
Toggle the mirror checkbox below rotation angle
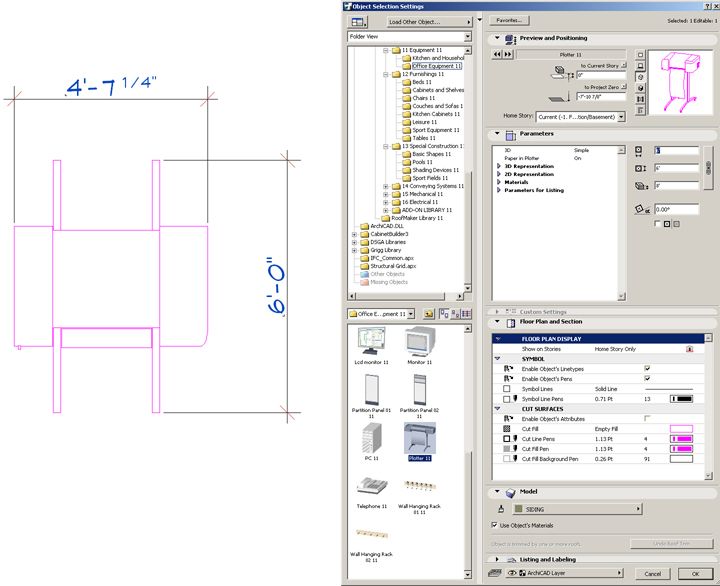pos(657,224)
